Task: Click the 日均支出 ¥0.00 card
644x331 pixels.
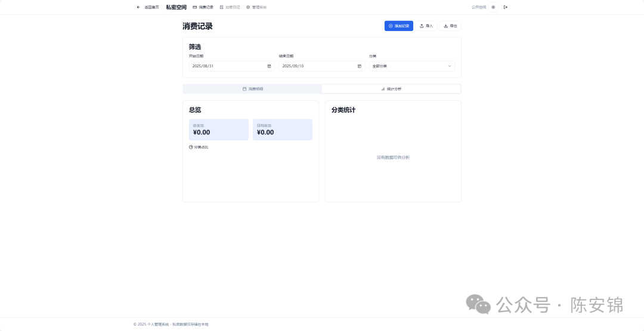Action: (x=283, y=130)
